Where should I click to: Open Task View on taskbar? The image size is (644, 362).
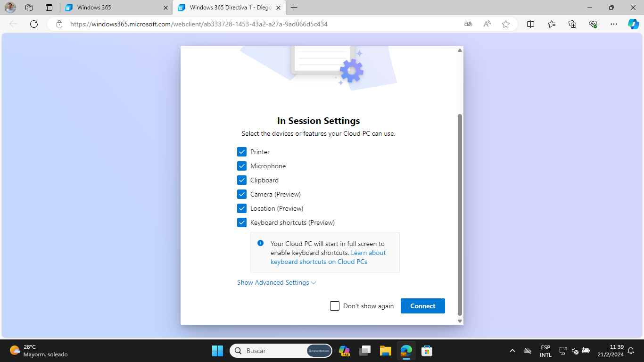[x=365, y=351]
